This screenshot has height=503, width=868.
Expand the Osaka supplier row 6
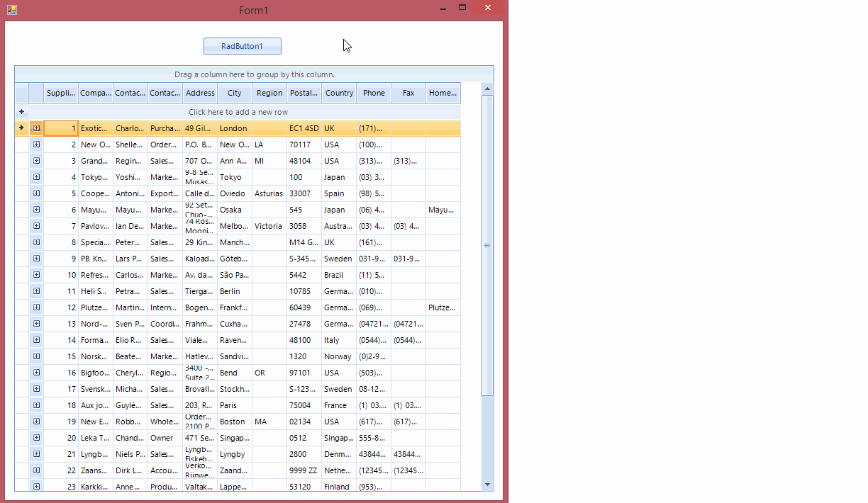click(36, 210)
